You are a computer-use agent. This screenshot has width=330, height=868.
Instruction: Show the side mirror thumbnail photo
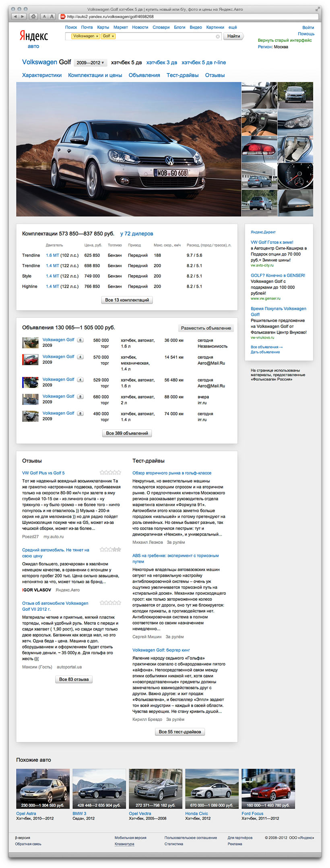(x=295, y=203)
